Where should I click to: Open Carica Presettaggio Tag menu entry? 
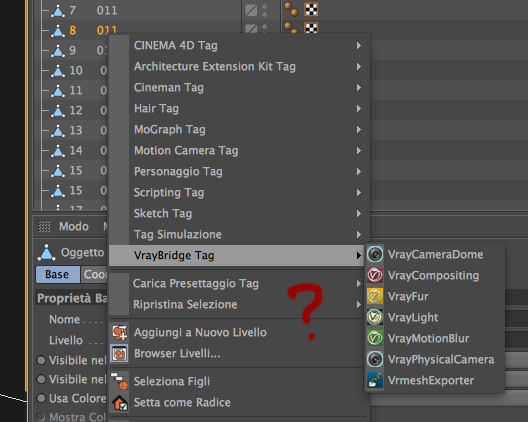pyautogui.click(x=239, y=284)
